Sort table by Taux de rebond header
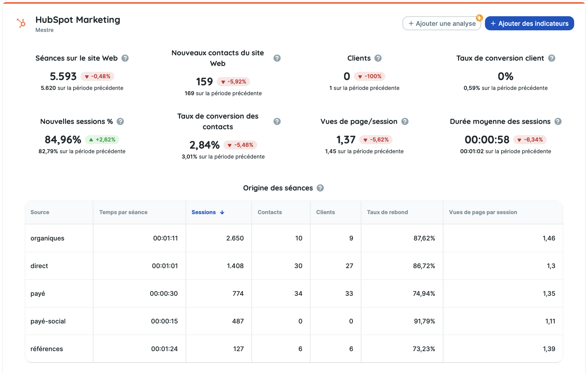This screenshot has height=374, width=588. click(387, 212)
